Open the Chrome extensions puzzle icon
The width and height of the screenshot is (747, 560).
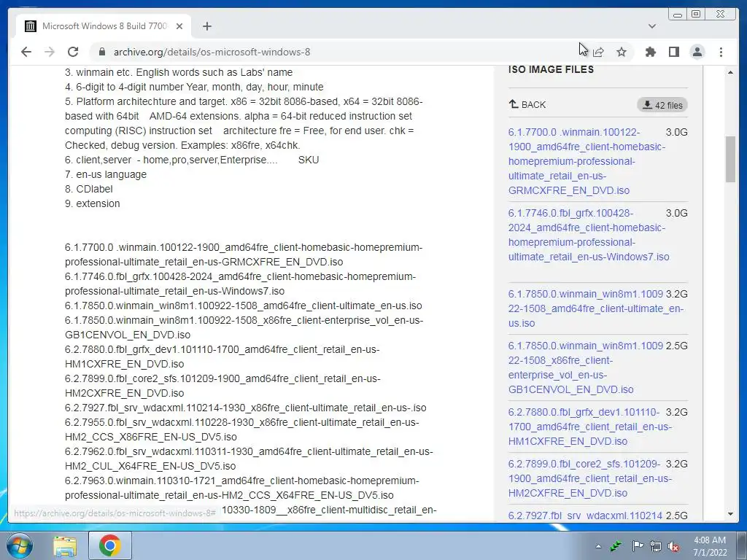[650, 52]
